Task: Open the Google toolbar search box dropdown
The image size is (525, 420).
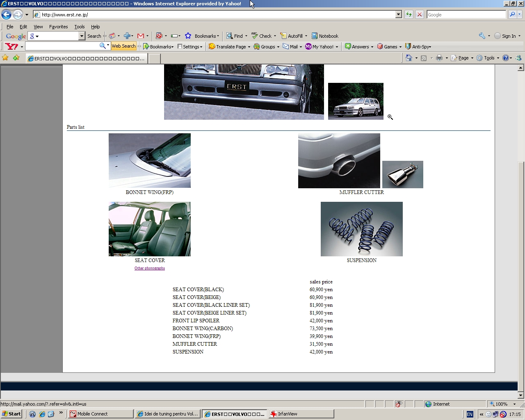Action: (x=82, y=36)
